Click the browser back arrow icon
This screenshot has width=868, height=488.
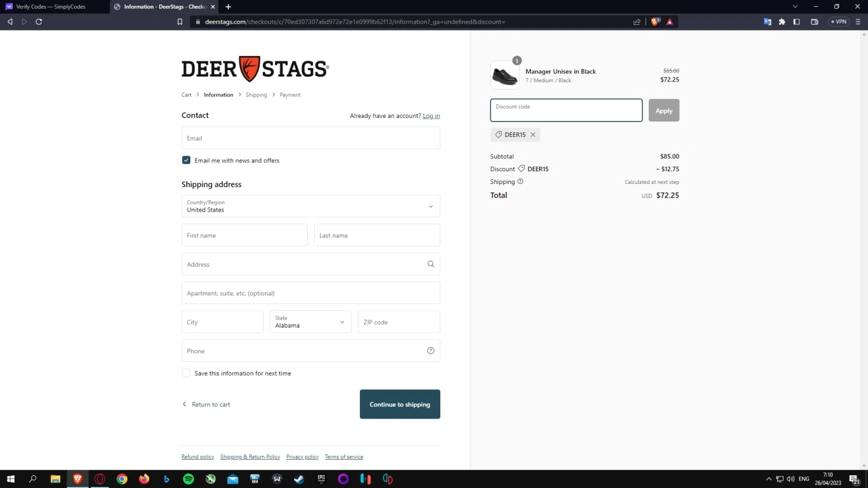pyautogui.click(x=10, y=22)
